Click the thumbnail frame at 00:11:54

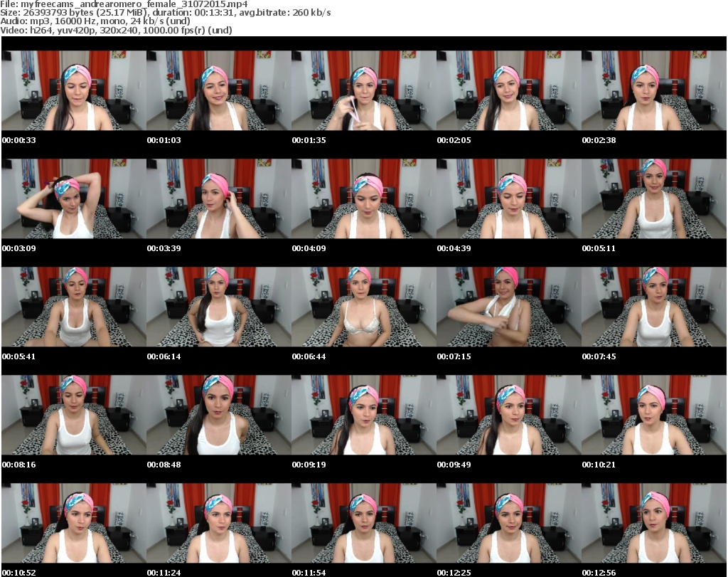click(x=364, y=523)
